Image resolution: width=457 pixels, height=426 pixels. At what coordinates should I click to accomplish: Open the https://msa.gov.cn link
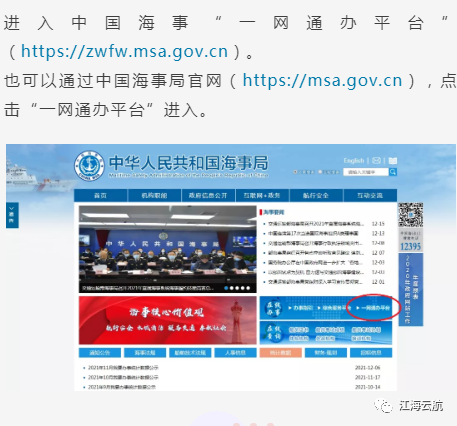(x=322, y=81)
